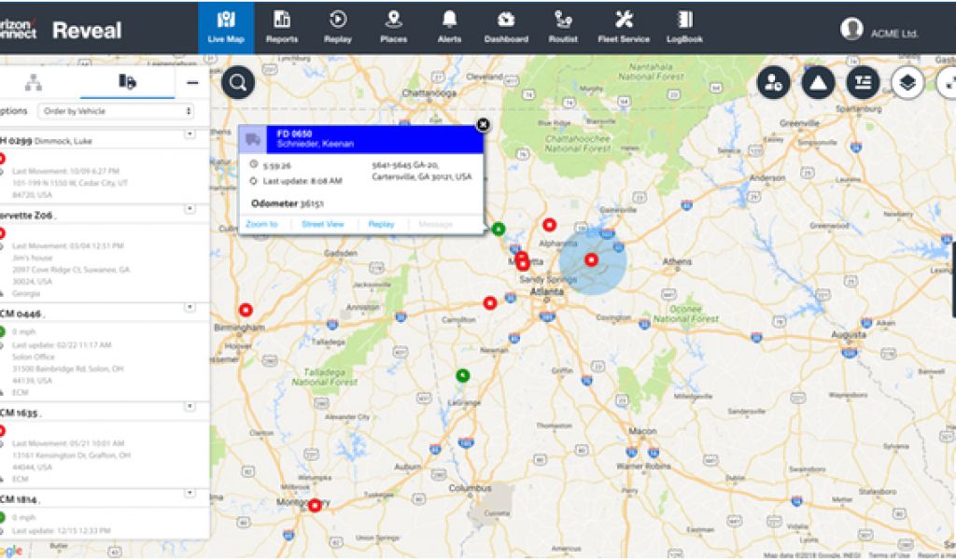The height and width of the screenshot is (560, 956).
Task: Open the LogBook menu item
Action: pyautogui.click(x=684, y=26)
